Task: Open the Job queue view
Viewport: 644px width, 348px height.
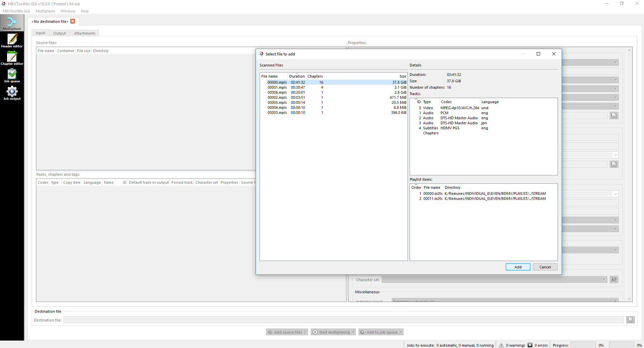Action: pyautogui.click(x=12, y=76)
